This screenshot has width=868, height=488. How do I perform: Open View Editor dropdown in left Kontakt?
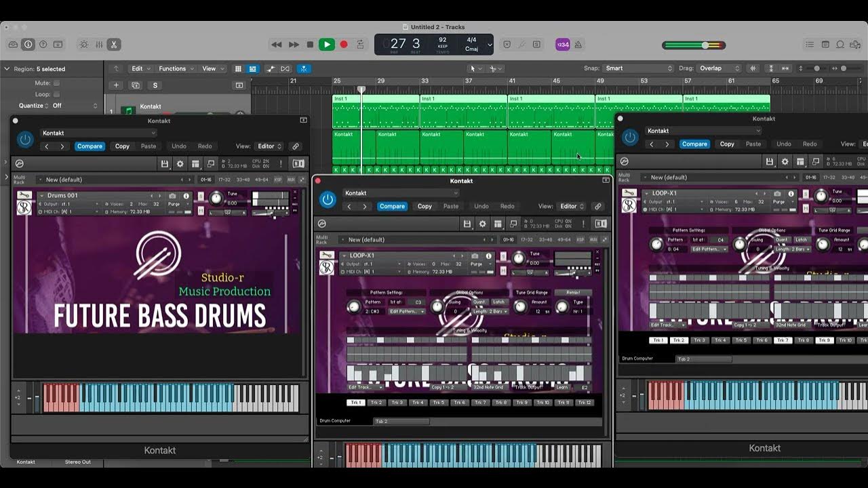pyautogui.click(x=269, y=146)
